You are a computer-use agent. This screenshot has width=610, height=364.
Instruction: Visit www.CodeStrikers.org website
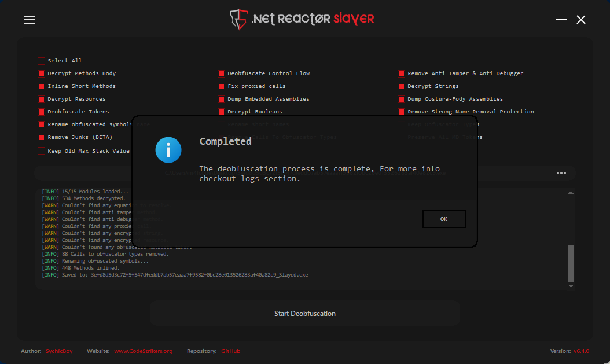[x=143, y=351]
